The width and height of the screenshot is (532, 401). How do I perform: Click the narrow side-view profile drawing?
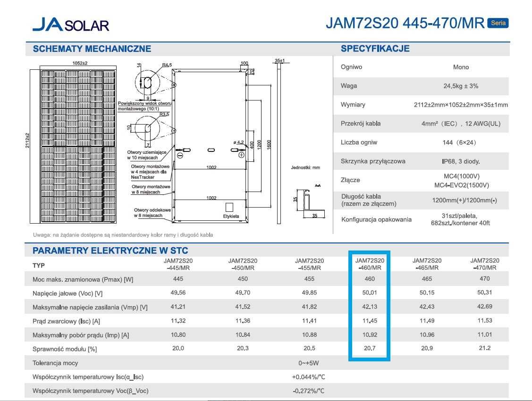[279, 144]
